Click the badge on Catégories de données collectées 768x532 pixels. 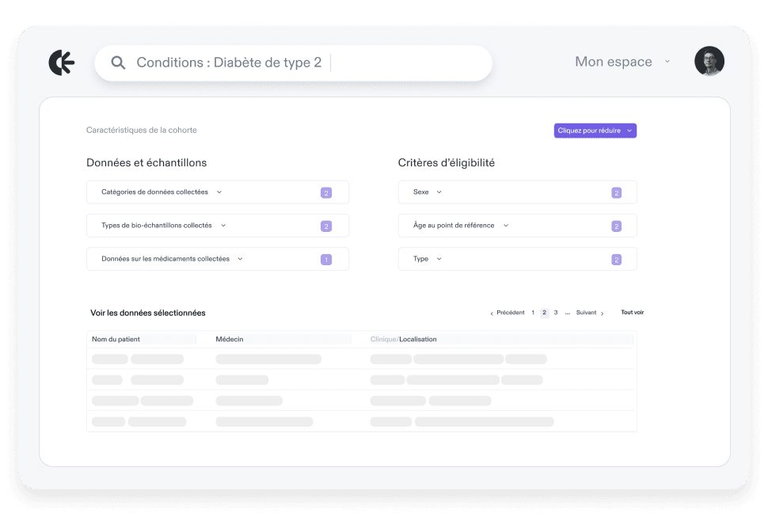tap(325, 192)
